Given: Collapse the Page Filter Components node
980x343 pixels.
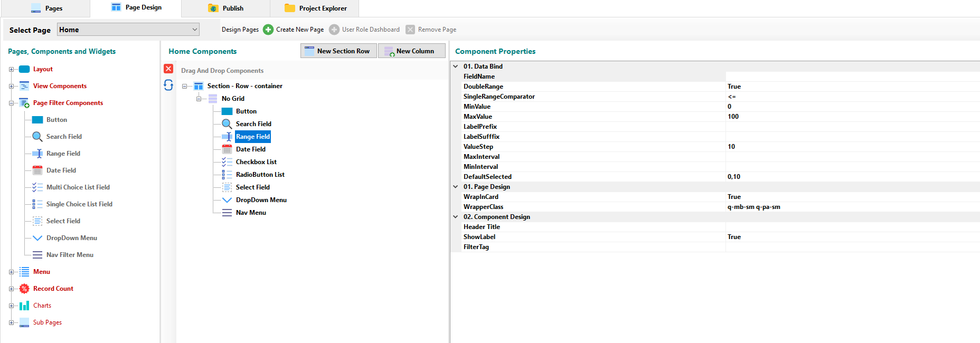Looking at the screenshot, I should click(x=11, y=103).
